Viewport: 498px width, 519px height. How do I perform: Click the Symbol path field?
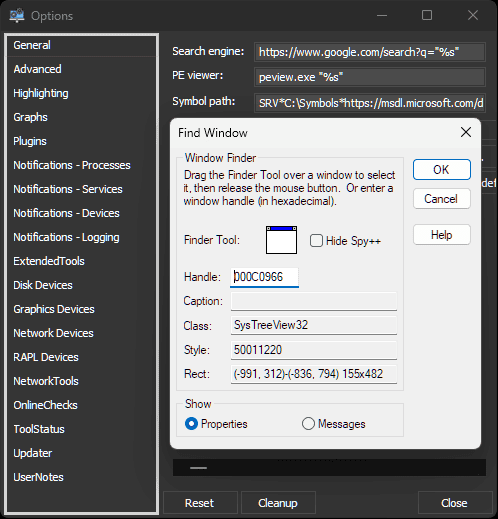click(x=370, y=103)
